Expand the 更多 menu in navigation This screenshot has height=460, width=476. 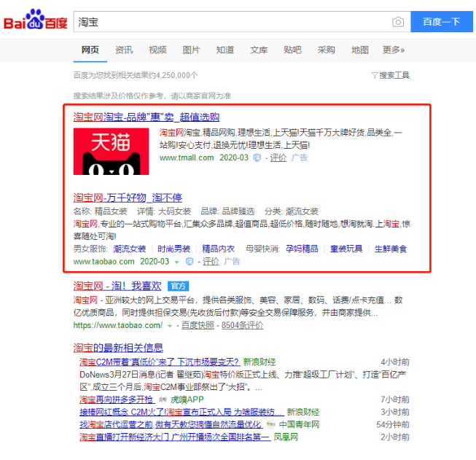[x=394, y=50]
